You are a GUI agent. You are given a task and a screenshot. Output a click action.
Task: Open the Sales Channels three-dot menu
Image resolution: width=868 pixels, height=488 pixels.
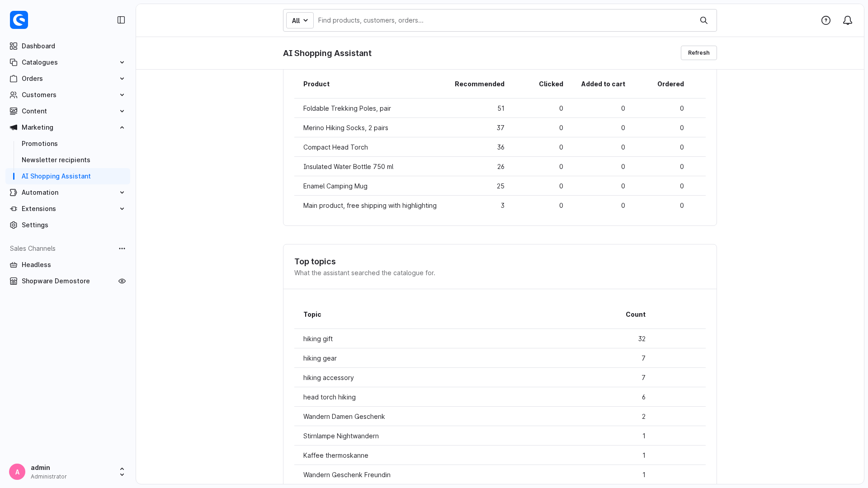coord(122,249)
